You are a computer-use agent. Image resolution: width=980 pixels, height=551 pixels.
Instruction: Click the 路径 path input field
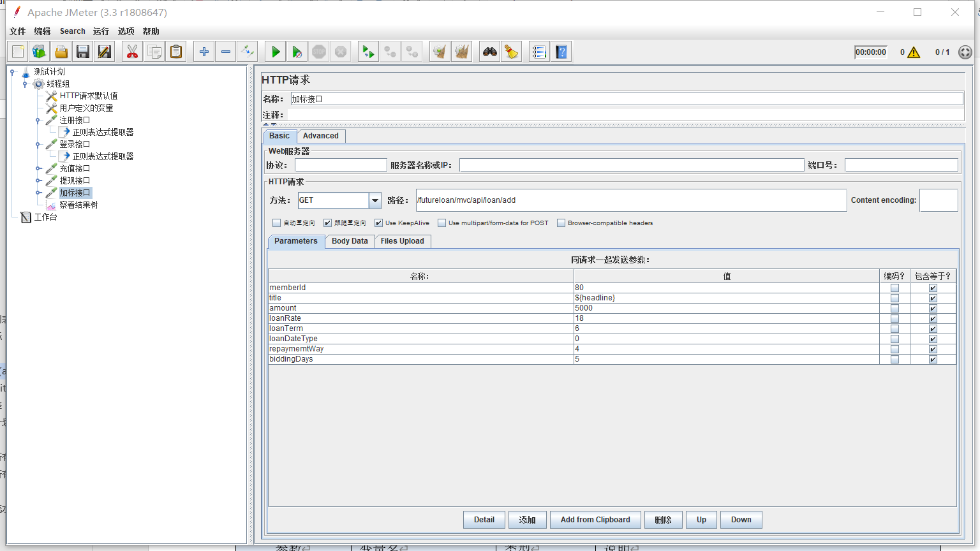[x=632, y=200]
